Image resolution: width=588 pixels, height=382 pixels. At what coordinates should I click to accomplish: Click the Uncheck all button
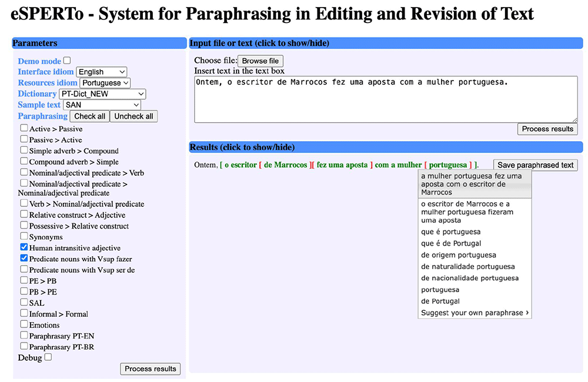pos(133,116)
